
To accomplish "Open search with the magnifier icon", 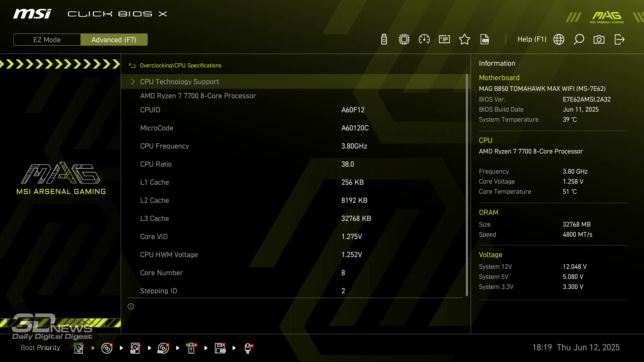I will [579, 40].
